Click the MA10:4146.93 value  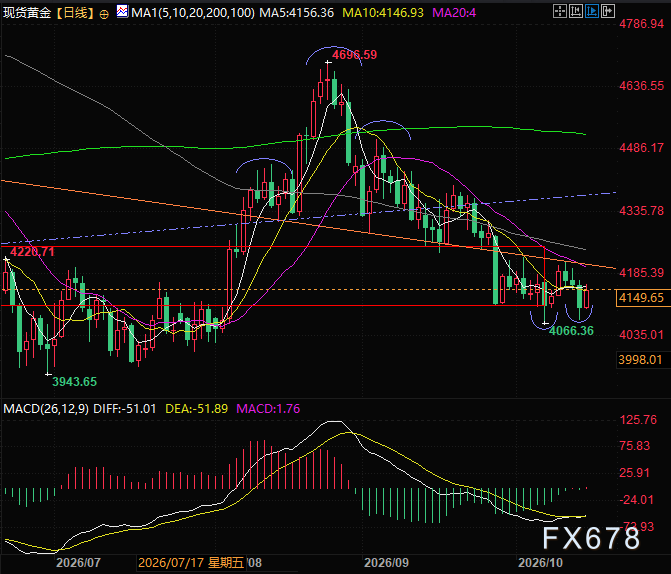coord(383,13)
